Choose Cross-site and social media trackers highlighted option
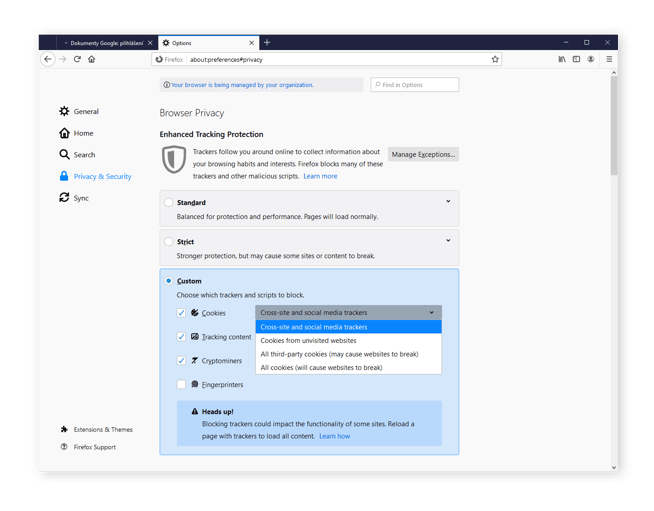 tap(348, 327)
